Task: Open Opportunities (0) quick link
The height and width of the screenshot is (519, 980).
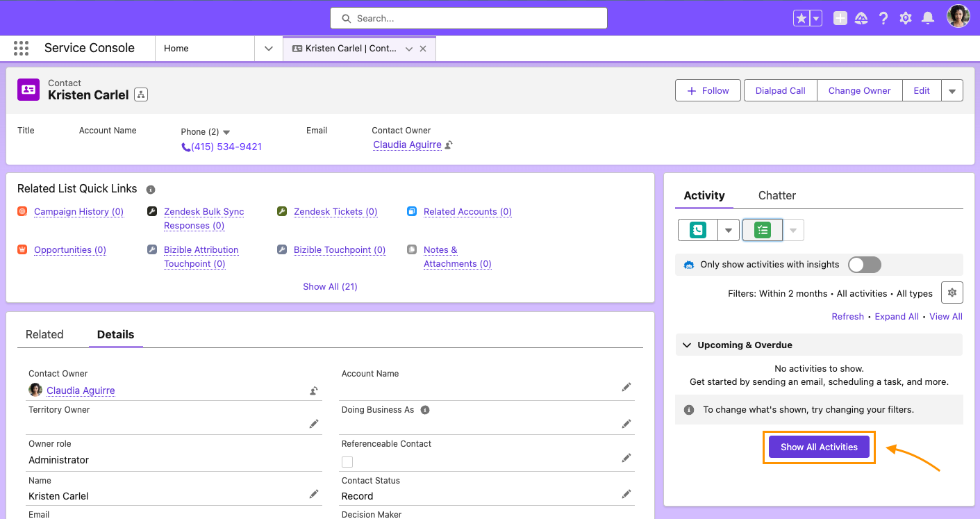Action: point(70,249)
